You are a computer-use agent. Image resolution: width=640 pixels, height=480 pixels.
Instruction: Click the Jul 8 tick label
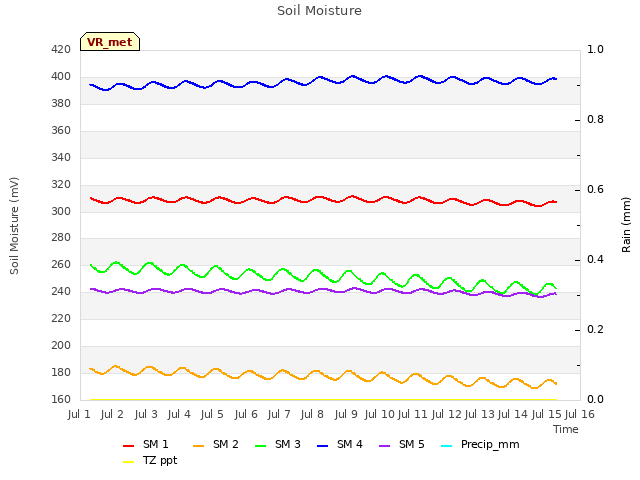[312, 414]
